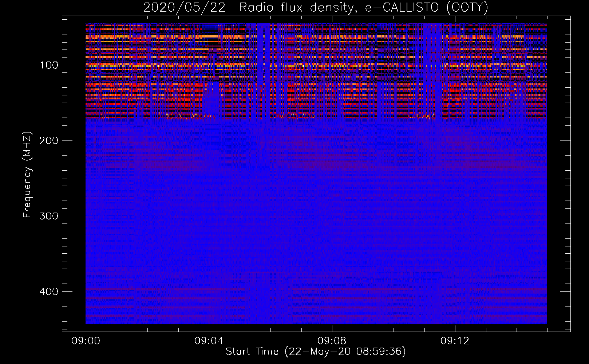Click the '09:00' time axis label
The width and height of the screenshot is (589, 364).
pyautogui.click(x=86, y=341)
